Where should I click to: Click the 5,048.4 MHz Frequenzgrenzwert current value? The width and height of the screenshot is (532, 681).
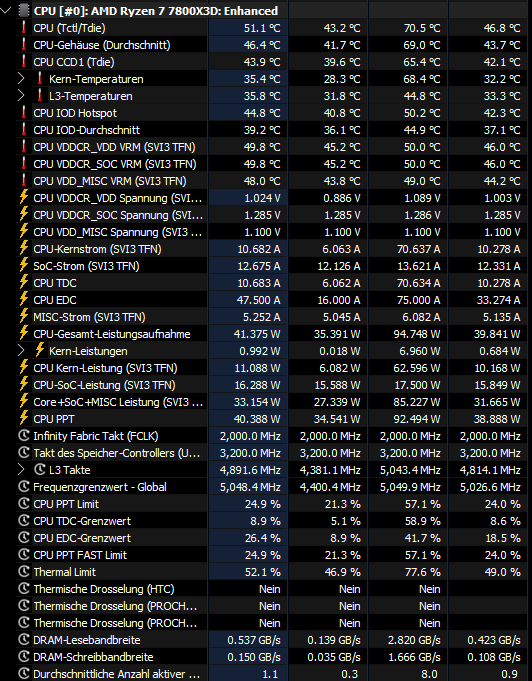click(250, 486)
